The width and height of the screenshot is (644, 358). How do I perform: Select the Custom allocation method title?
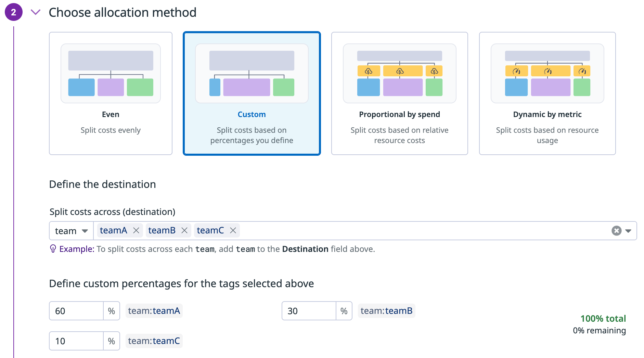pyautogui.click(x=252, y=114)
